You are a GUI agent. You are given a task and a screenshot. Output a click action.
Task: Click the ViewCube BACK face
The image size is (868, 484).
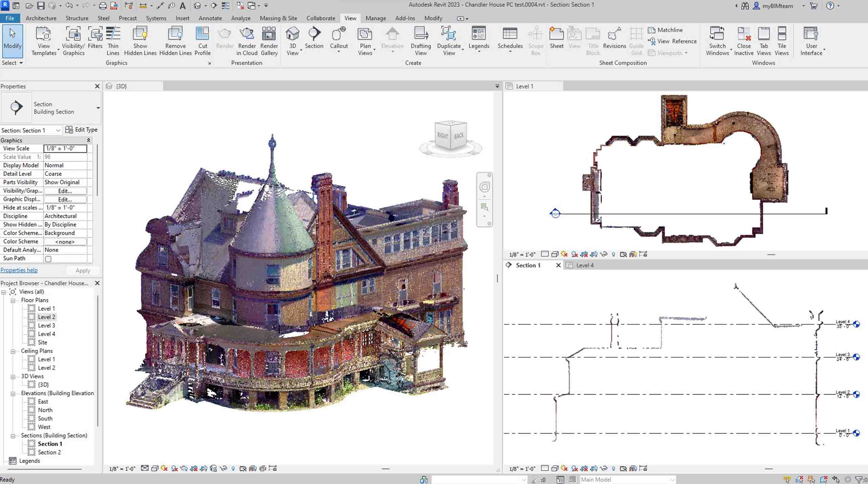tap(459, 136)
